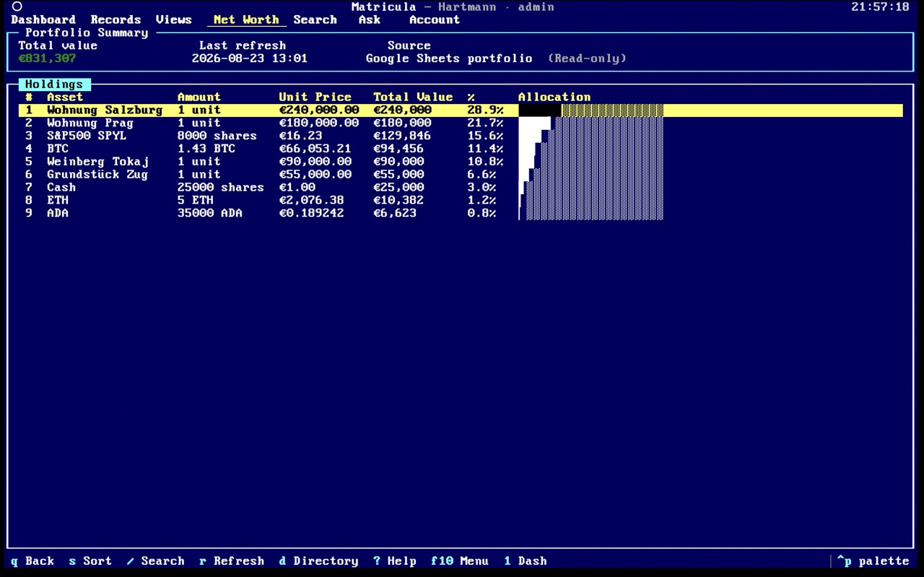
Task: Select the Net Worth tab
Action: [x=246, y=19]
